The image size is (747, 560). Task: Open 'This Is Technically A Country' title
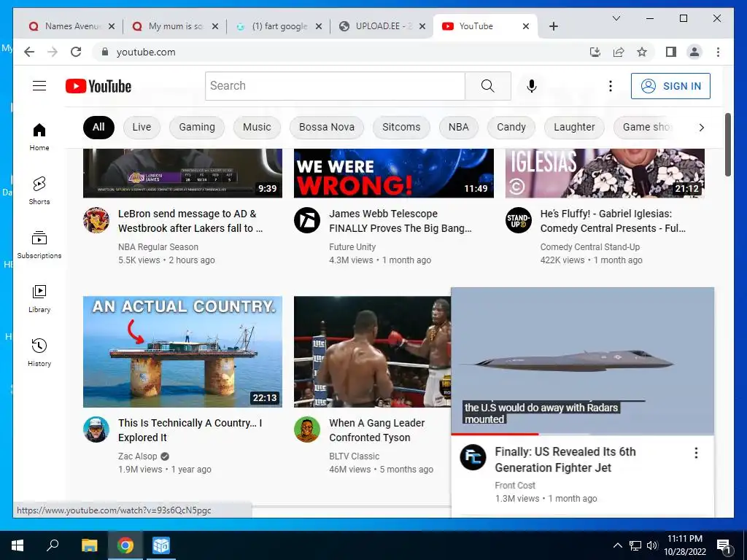click(190, 430)
